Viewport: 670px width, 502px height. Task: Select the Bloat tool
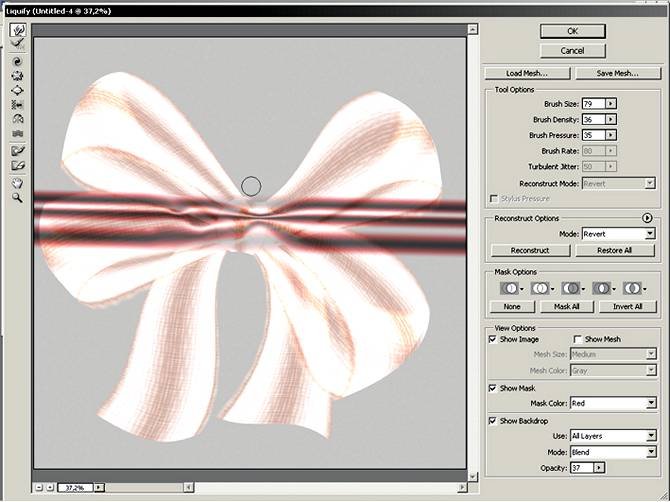point(18,89)
